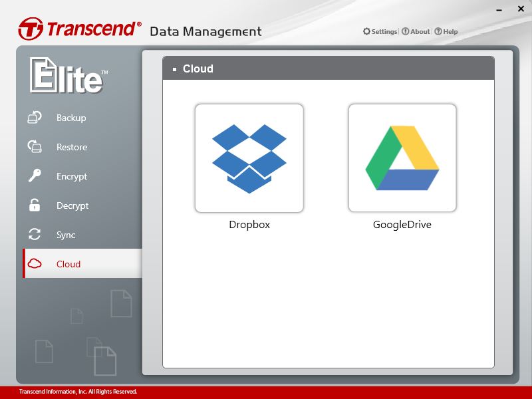Select the Decrypt open padlock icon
This screenshot has height=399, width=532.
pyautogui.click(x=35, y=205)
